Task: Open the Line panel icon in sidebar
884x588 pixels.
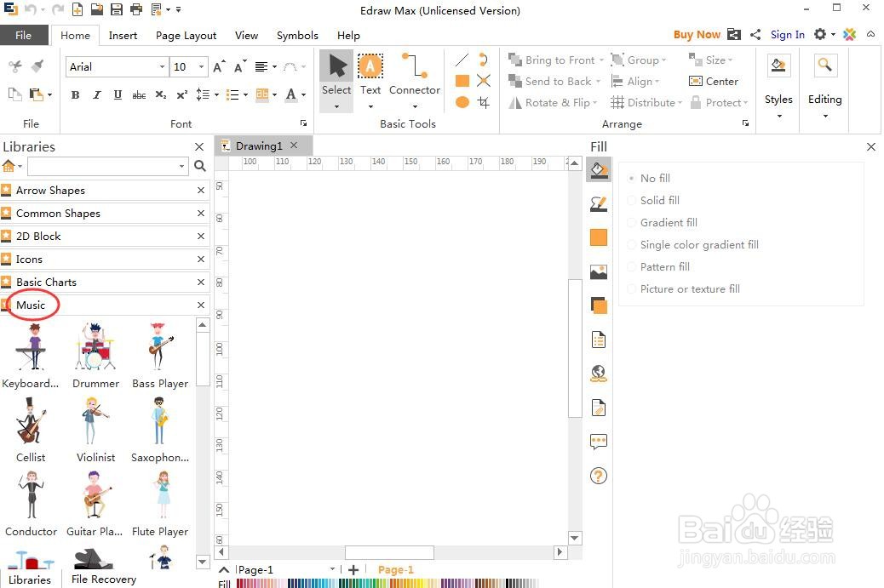Action: [x=598, y=203]
